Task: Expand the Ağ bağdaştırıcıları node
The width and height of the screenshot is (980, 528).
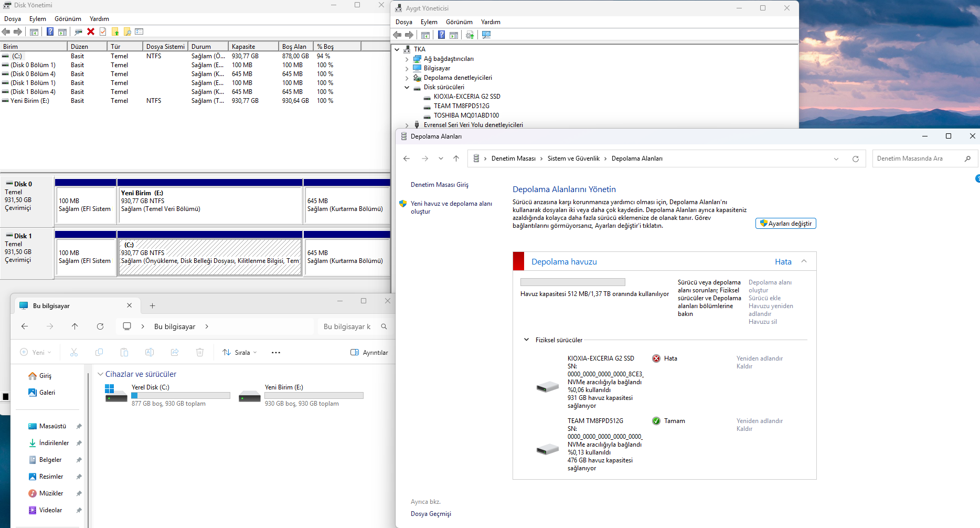Action: pyautogui.click(x=407, y=59)
